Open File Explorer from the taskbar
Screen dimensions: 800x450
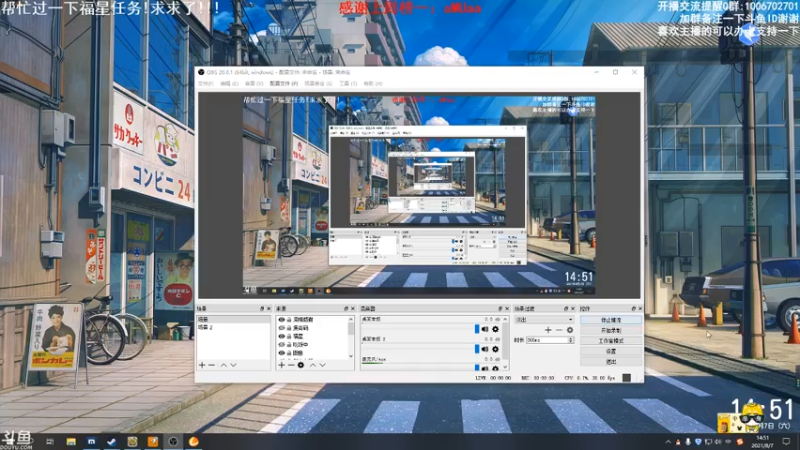pos(71,441)
